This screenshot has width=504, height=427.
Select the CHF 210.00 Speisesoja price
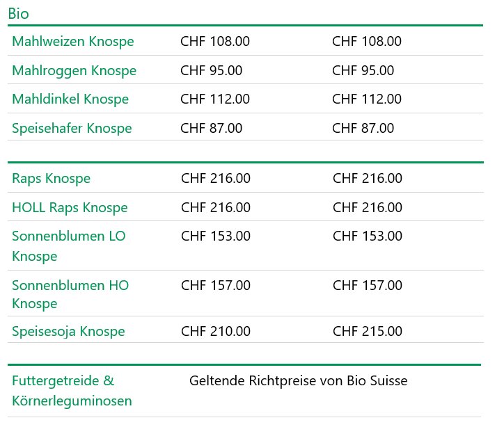tap(216, 331)
